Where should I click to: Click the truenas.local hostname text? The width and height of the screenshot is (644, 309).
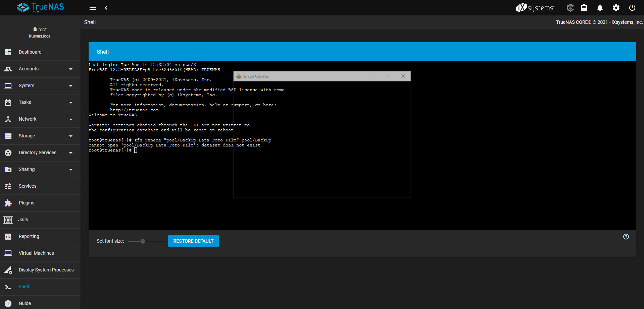(40, 36)
